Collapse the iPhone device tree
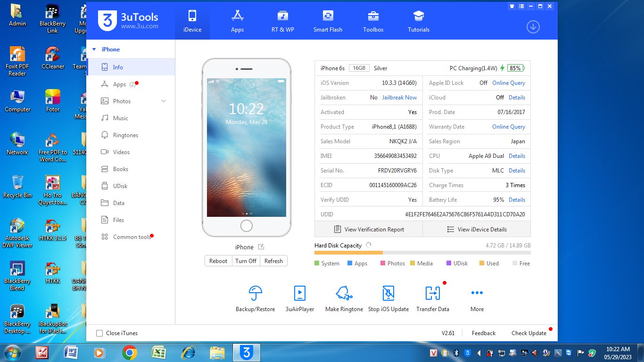The width and height of the screenshot is (644, 362). 94,49
